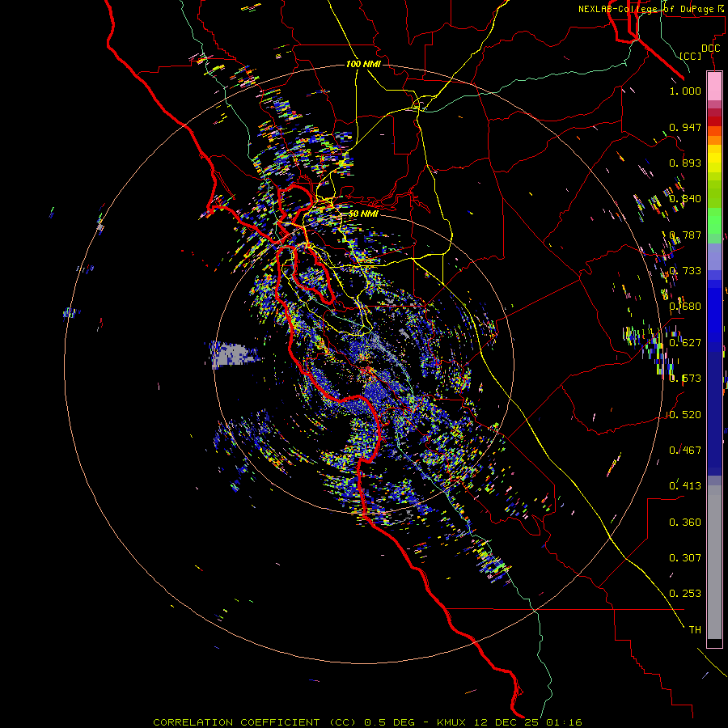Image resolution: width=728 pixels, height=728 pixels.
Task: Select the 0.520 legend value
Action: pos(685,414)
